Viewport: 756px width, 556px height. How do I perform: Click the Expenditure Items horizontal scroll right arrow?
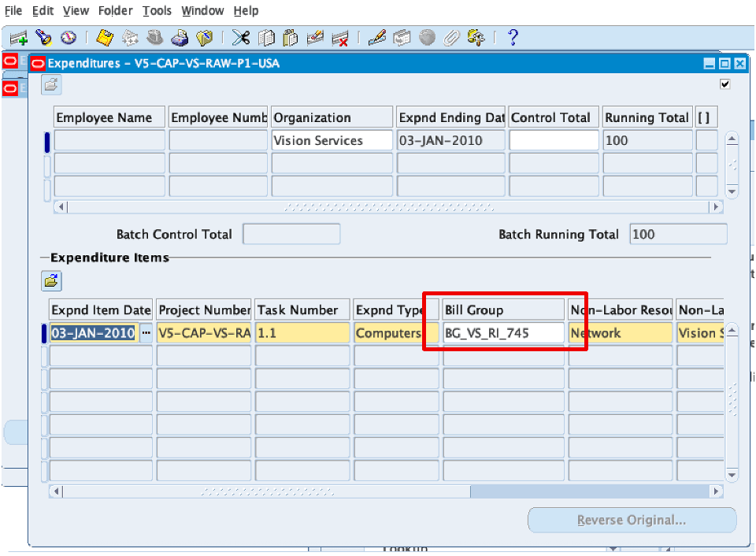coord(716,491)
